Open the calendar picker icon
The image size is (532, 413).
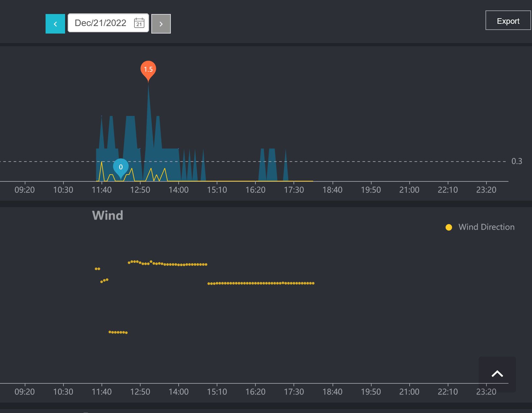pos(139,23)
